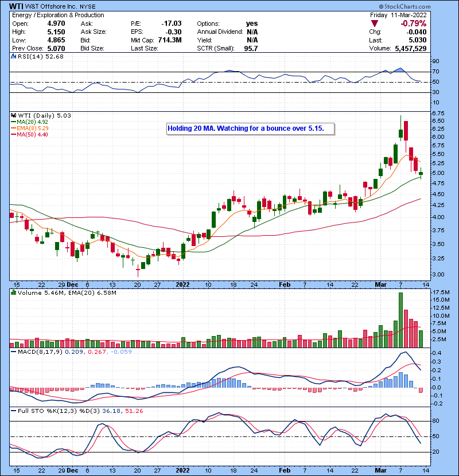Open the StockCharts.com copyright link

[x=404, y=6]
